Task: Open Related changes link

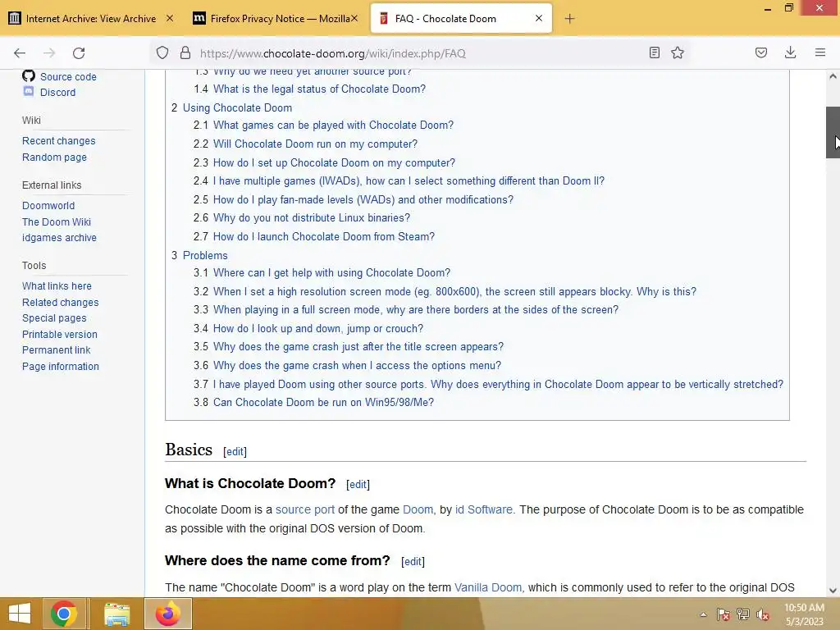Action: pyautogui.click(x=61, y=302)
